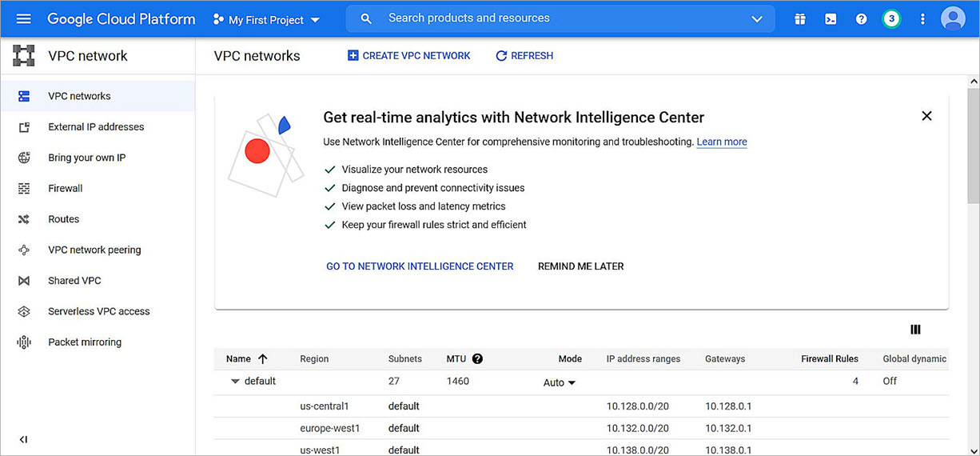The width and height of the screenshot is (980, 456).
Task: Click the gift free trial icon
Action: pyautogui.click(x=800, y=19)
